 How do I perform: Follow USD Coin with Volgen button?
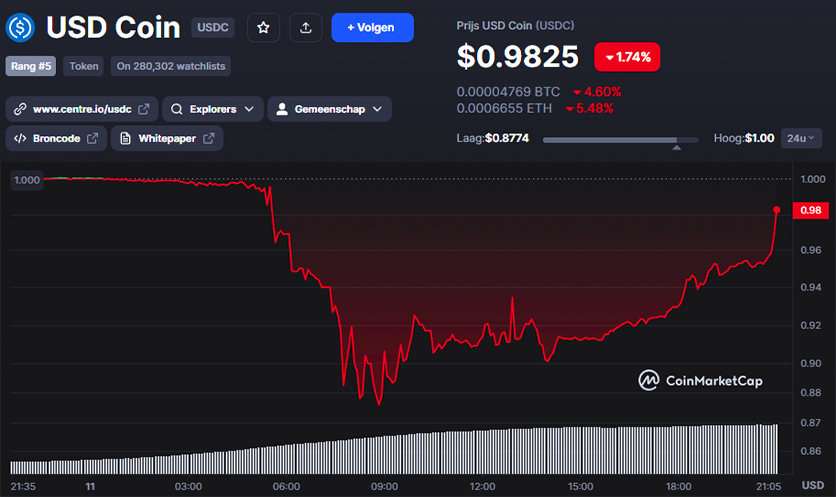372,28
